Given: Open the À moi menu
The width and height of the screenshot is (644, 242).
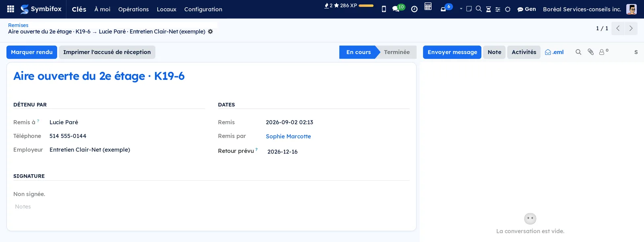Looking at the screenshot, I should point(102,9).
